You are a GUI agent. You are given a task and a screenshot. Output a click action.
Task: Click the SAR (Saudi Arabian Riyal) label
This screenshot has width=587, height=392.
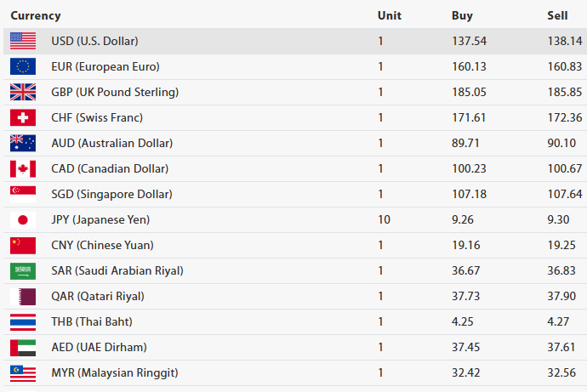(117, 270)
